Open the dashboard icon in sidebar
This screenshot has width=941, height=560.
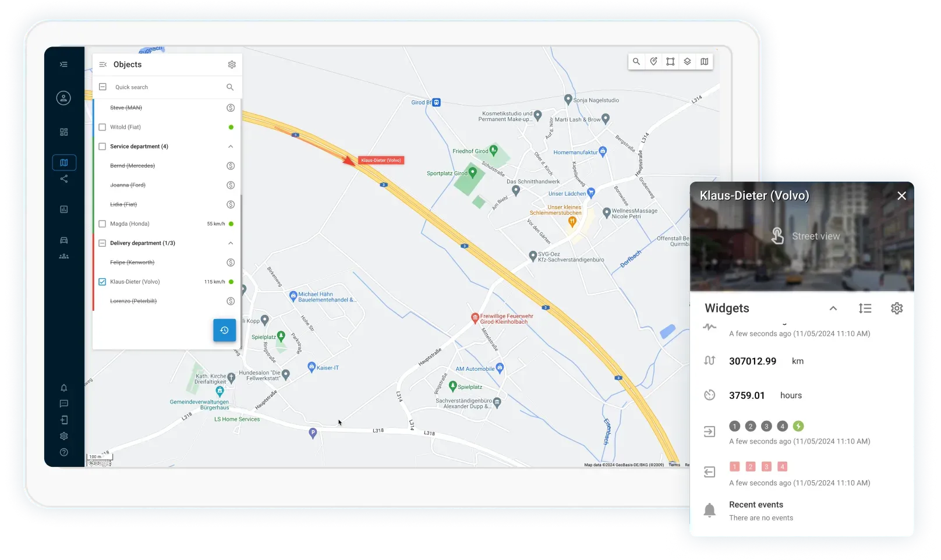(64, 132)
